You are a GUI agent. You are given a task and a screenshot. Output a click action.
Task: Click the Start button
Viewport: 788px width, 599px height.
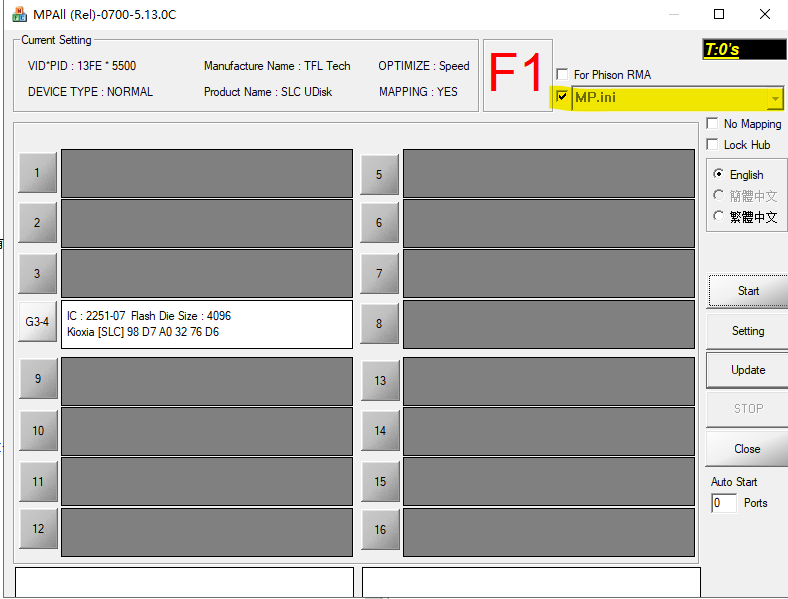(x=748, y=291)
